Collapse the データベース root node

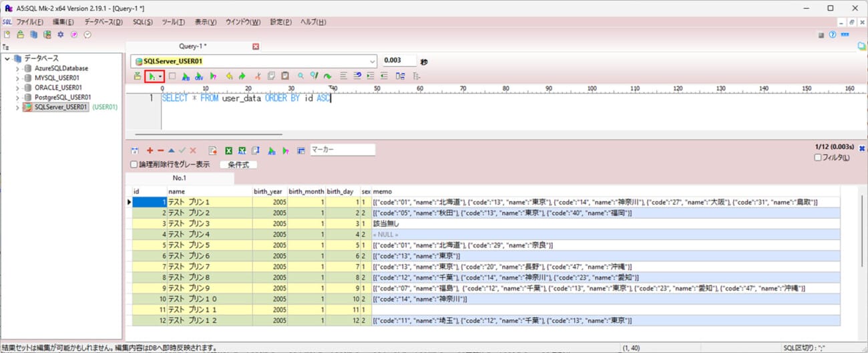tap(7, 59)
